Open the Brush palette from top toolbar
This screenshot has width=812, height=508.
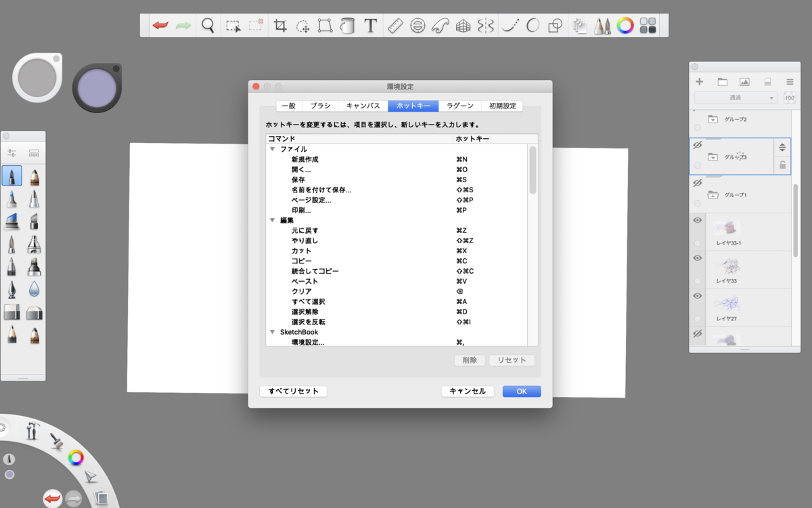pos(602,26)
